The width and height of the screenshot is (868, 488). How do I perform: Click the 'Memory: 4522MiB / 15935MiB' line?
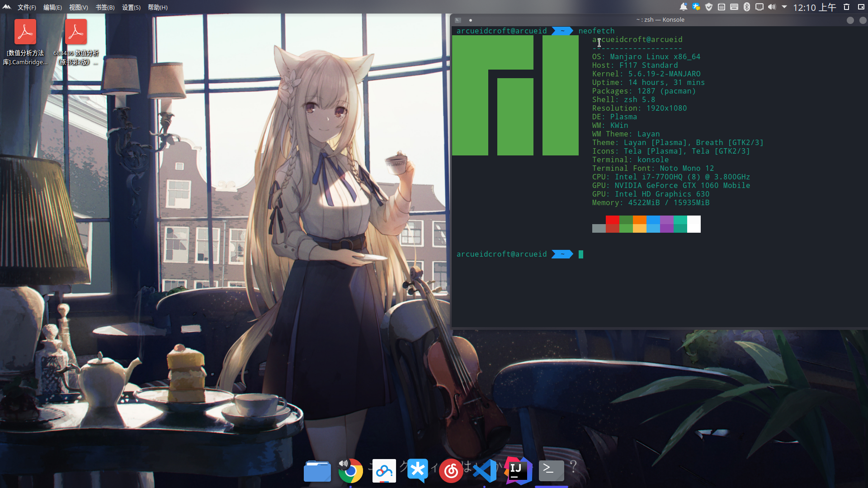[x=651, y=202]
